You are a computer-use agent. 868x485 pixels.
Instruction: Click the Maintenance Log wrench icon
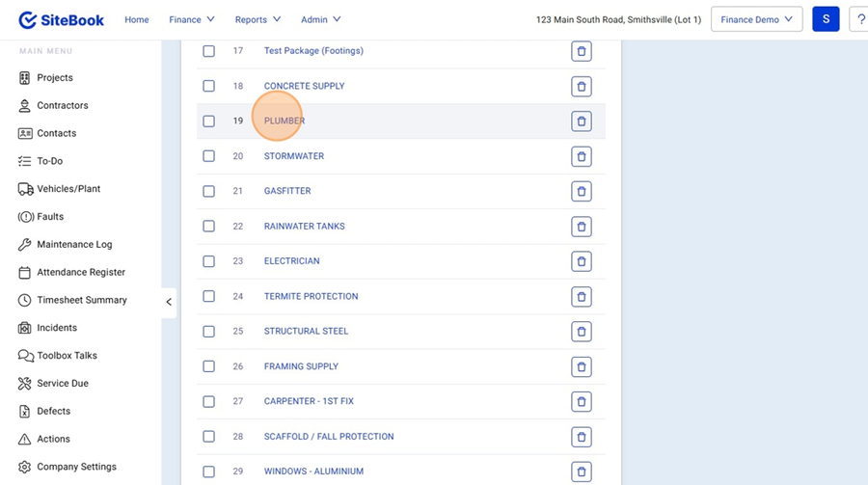pyautogui.click(x=25, y=245)
